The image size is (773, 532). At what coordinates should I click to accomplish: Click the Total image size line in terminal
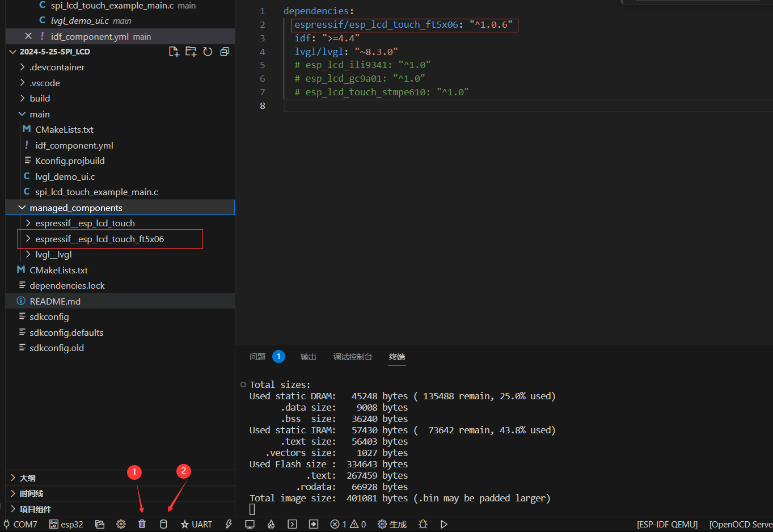point(400,498)
